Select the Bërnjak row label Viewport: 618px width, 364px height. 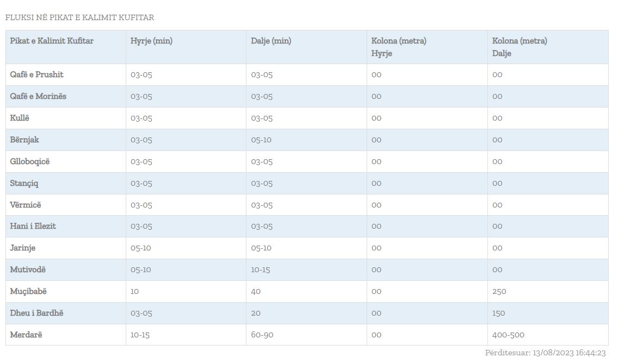point(24,140)
